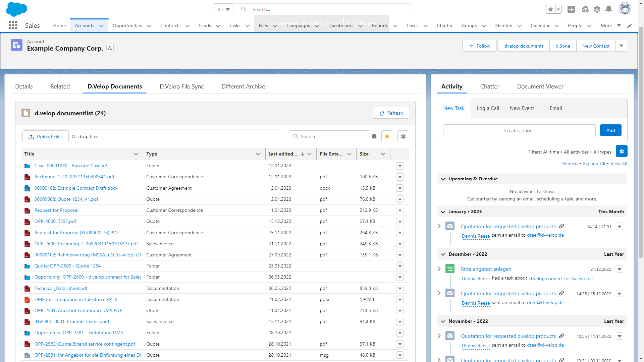Open Document Viewer tab
Viewport: 644px width, 362px height.
(540, 86)
